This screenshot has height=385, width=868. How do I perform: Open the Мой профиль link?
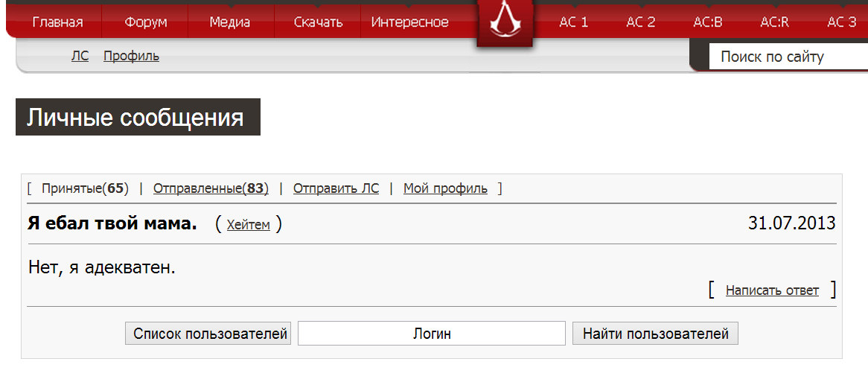pos(446,189)
